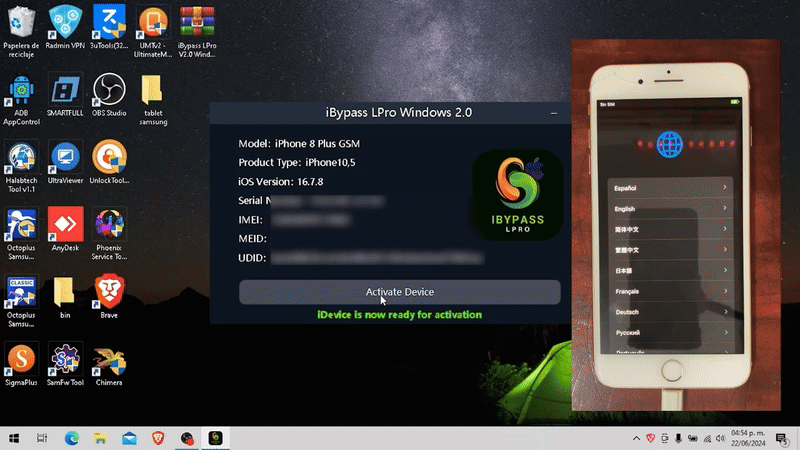Select Español on the iPhone screen
The height and width of the screenshot is (450, 800).
click(x=670, y=188)
